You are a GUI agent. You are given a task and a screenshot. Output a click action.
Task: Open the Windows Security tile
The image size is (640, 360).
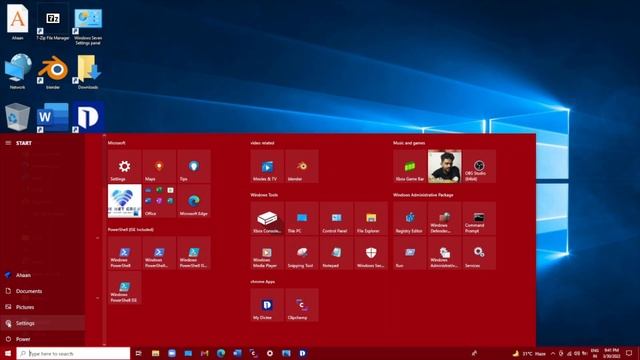click(x=371, y=253)
